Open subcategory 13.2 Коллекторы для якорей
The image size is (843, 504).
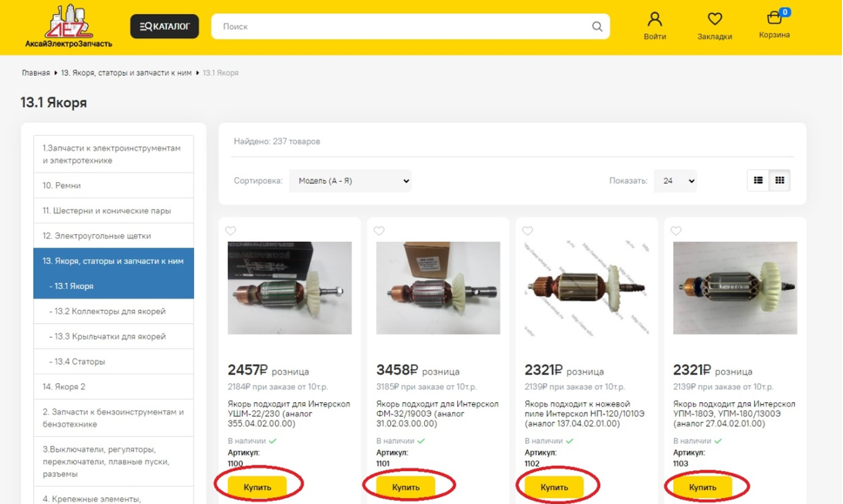pos(114,311)
